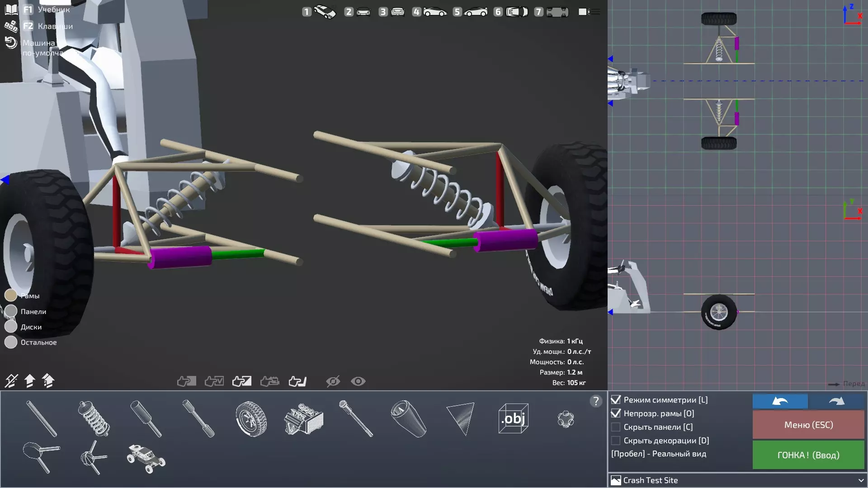
Task: Choose the buggy template car icon
Action: (x=146, y=458)
